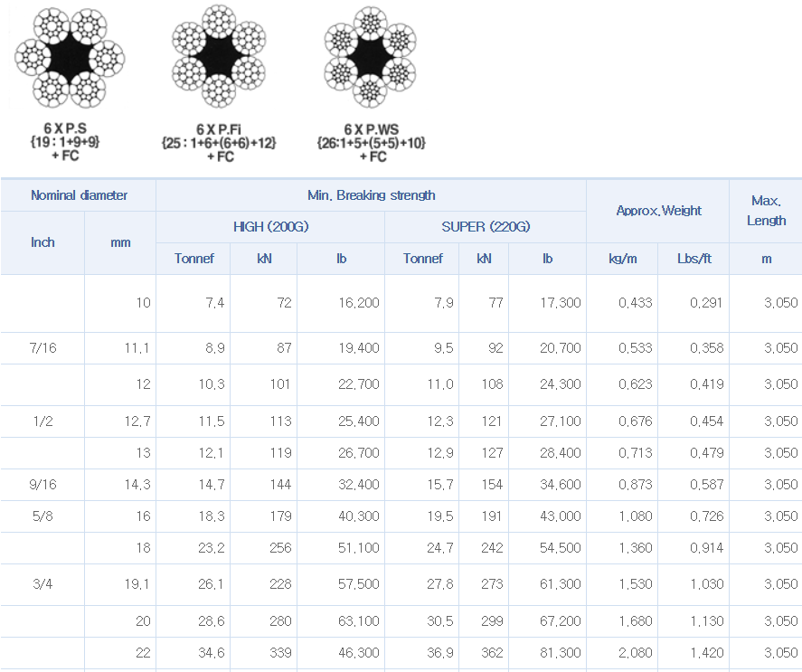The image size is (802, 672).
Task: Click the '16,200' lb value
Action: click(359, 303)
